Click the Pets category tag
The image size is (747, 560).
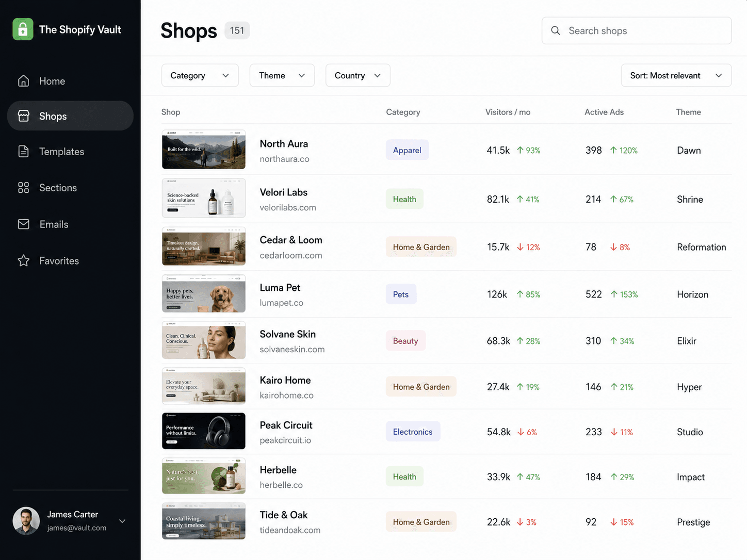click(x=401, y=294)
